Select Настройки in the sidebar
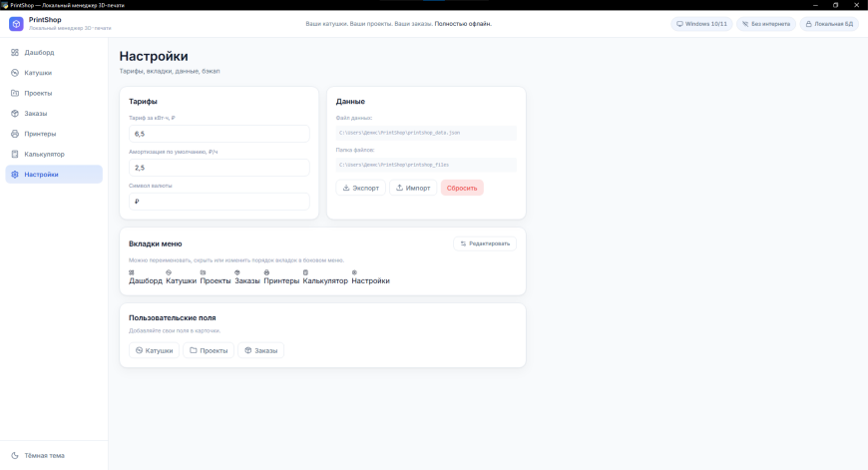 [x=54, y=175]
